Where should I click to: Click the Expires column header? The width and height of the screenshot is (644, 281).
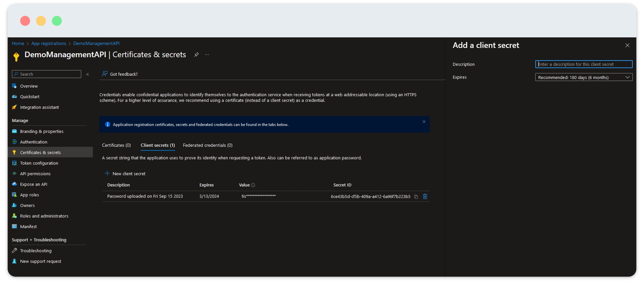206,185
